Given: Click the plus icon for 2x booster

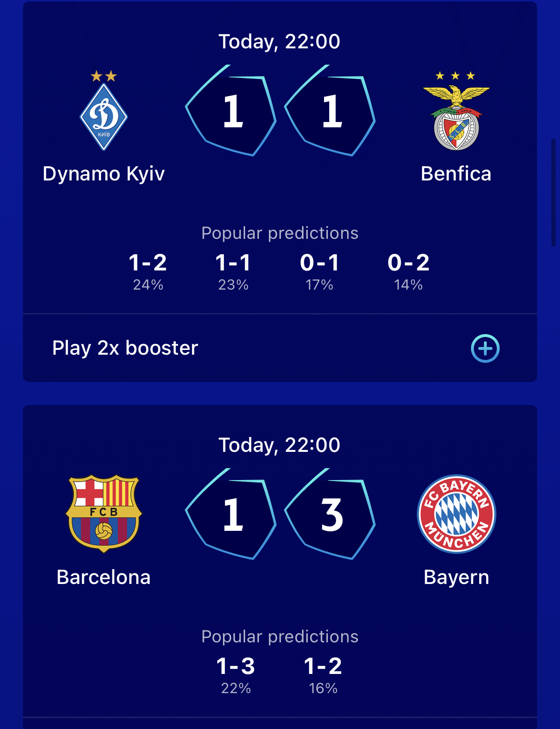Looking at the screenshot, I should 485,348.
